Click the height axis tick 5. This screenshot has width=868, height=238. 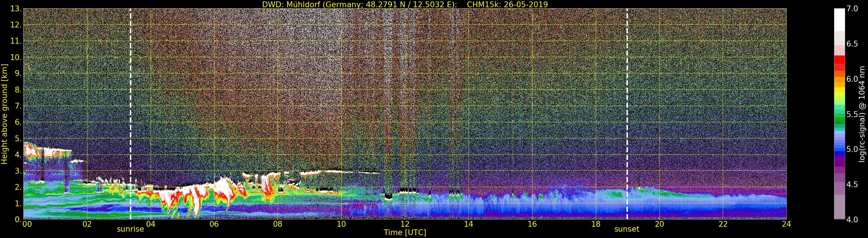(x=18, y=138)
